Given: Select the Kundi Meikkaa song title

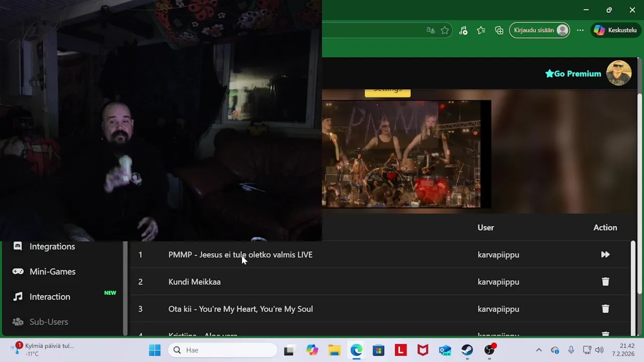Looking at the screenshot, I should point(195,282).
